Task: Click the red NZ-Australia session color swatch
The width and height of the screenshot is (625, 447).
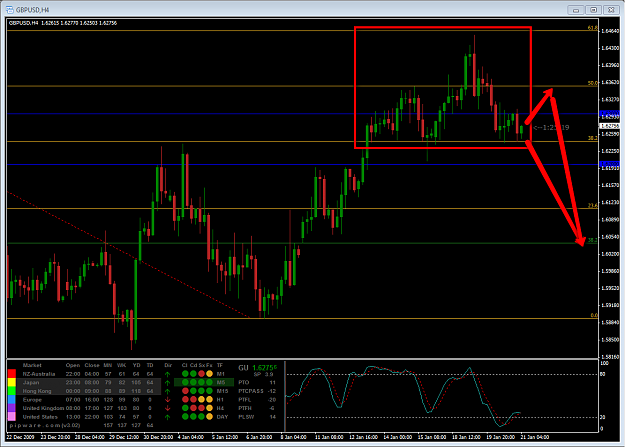Action: [x=12, y=374]
